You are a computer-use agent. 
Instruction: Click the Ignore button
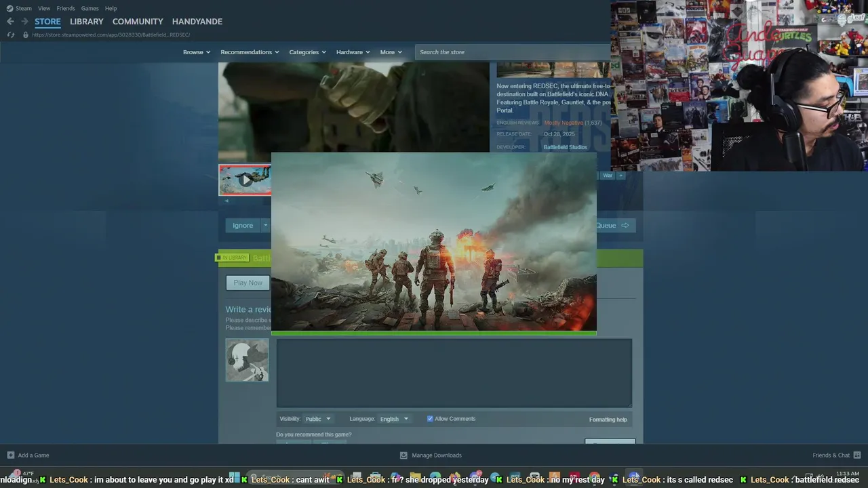coord(243,226)
